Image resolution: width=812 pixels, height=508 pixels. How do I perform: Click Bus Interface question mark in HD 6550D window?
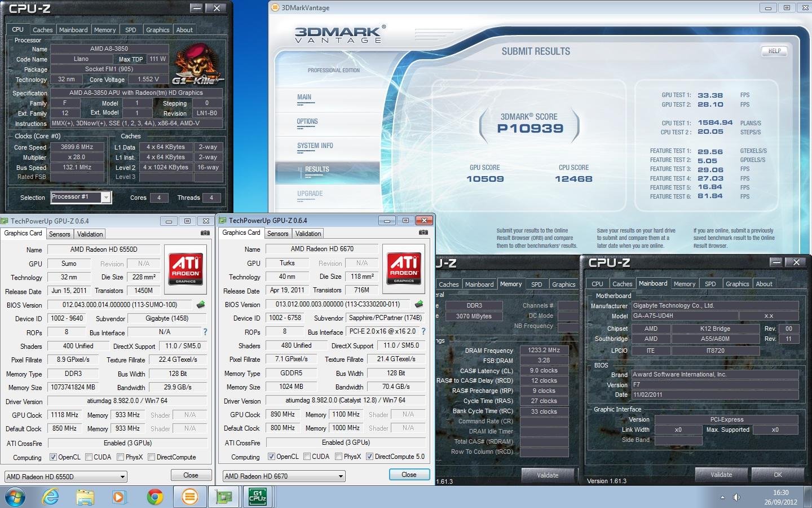(x=205, y=332)
